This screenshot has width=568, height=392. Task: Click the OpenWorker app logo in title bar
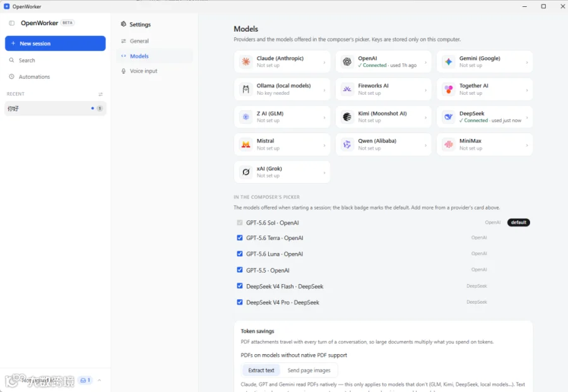pyautogui.click(x=6, y=6)
